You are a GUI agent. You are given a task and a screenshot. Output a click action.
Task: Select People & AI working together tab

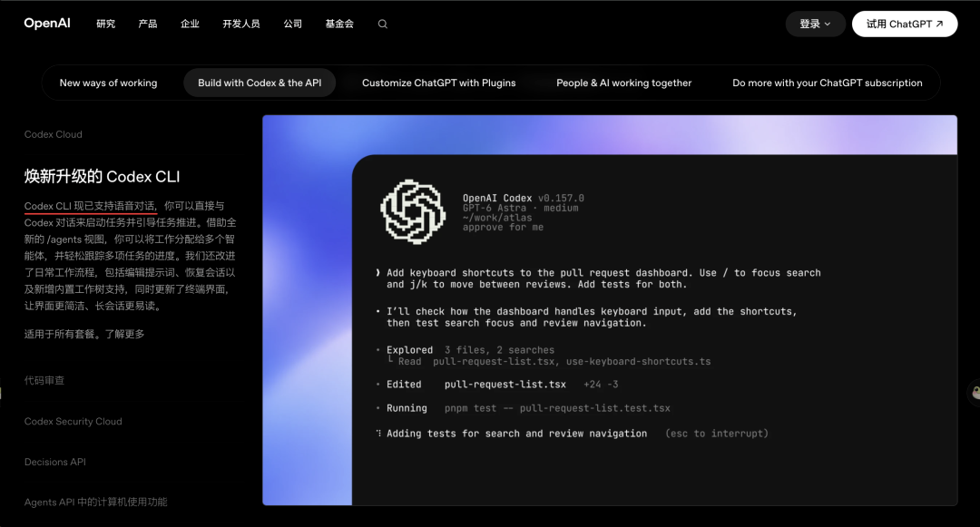coord(623,83)
